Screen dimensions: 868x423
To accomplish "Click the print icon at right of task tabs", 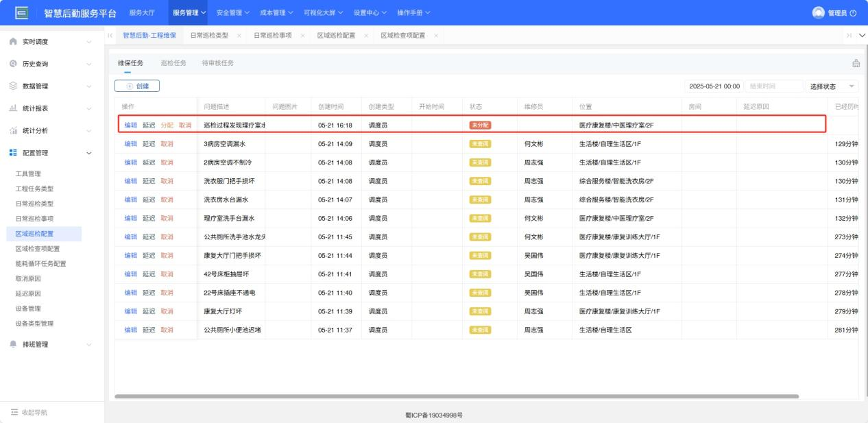I will point(856,63).
